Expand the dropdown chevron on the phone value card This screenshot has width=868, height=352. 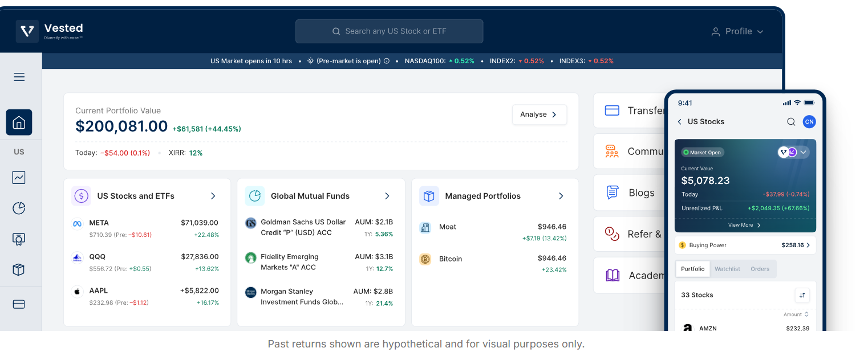[804, 152]
